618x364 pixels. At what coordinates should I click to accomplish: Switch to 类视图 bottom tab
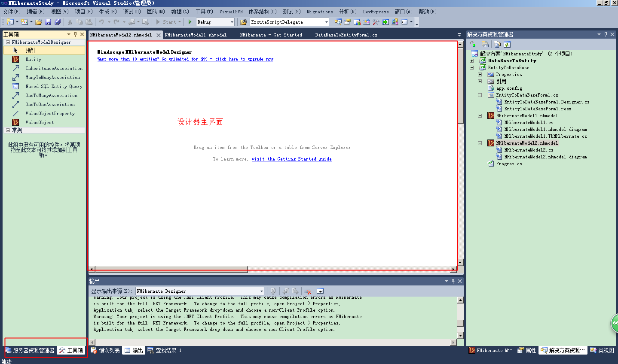[x=602, y=350]
